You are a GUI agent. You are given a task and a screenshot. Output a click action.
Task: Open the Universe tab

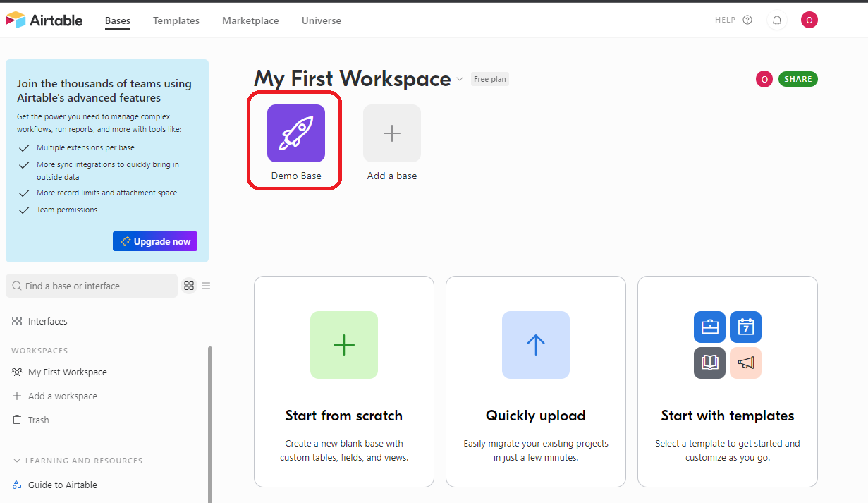tap(322, 20)
